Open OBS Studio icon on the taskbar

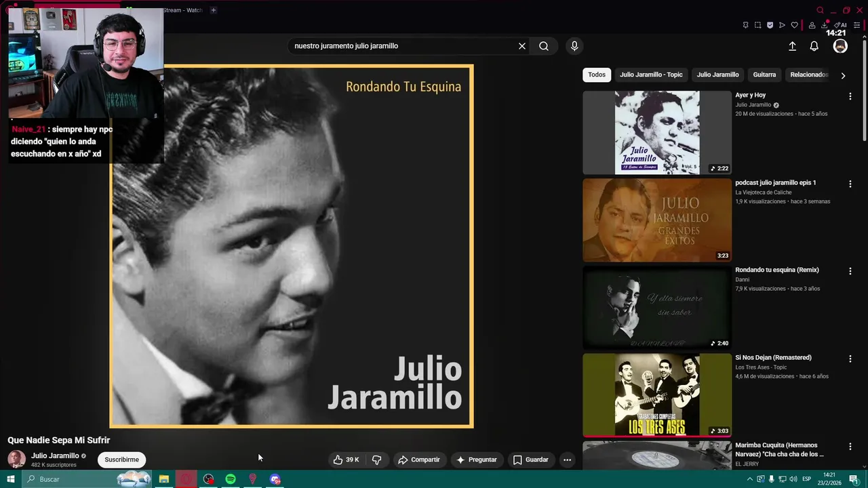(x=208, y=479)
